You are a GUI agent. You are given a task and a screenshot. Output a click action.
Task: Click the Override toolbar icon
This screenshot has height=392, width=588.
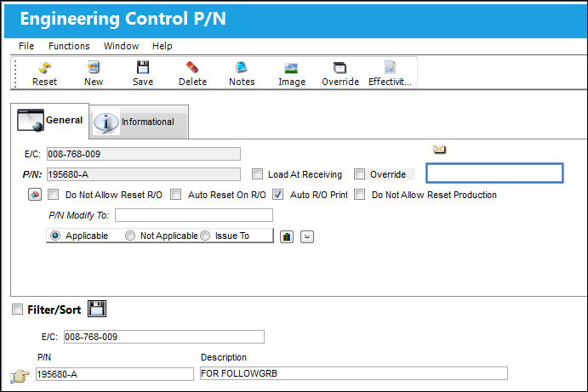340,68
